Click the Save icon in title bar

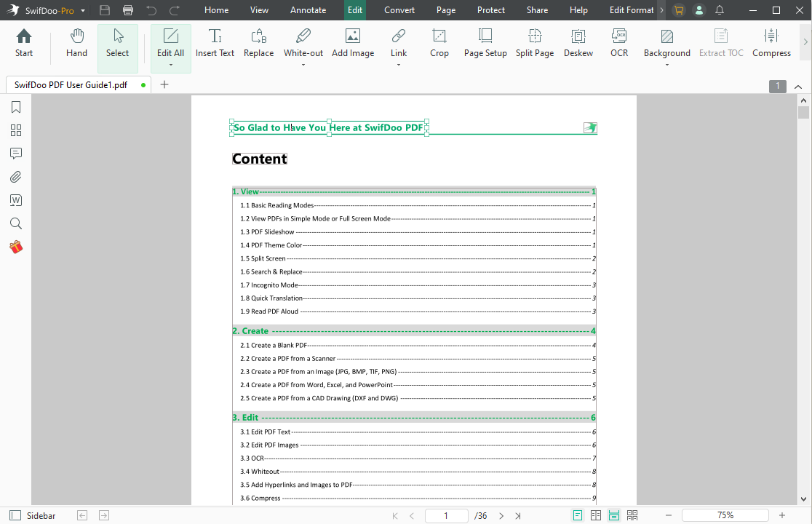[105, 10]
